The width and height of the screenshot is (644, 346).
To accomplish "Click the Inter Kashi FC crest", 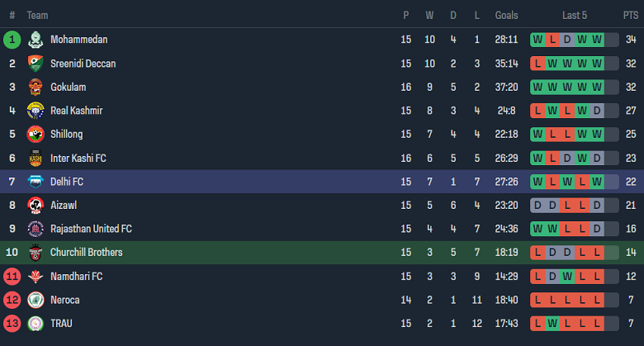I will [x=36, y=158].
